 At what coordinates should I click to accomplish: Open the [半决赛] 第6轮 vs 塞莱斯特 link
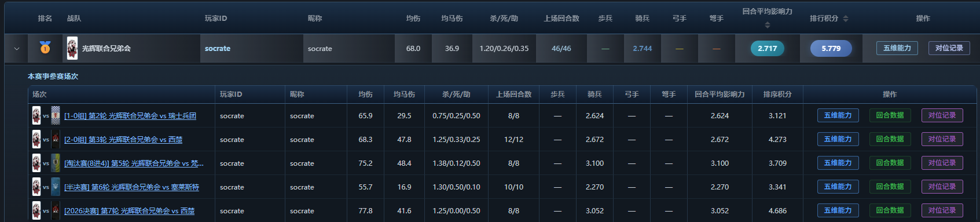tap(131, 187)
